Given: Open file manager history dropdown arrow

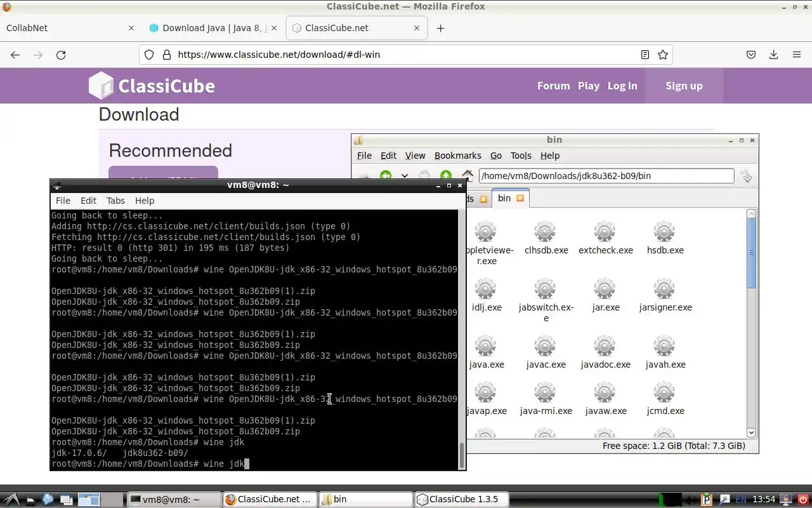Looking at the screenshot, I should (x=404, y=176).
